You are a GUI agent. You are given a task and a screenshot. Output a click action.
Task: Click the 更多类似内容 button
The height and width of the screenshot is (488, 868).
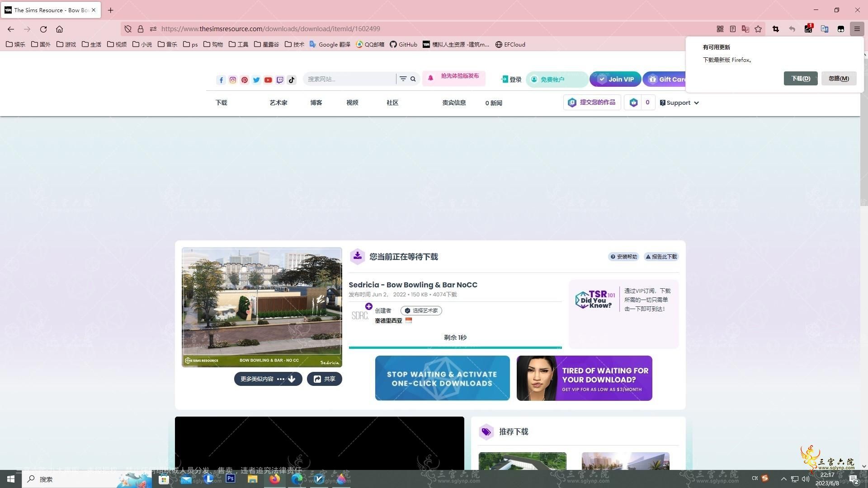268,379
